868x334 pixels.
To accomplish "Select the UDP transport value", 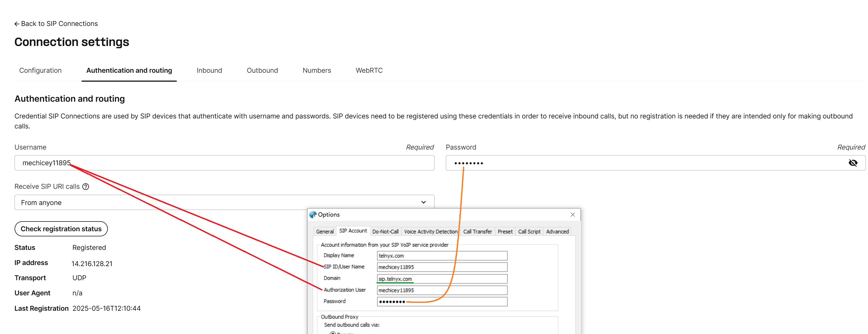I will pyautogui.click(x=79, y=278).
